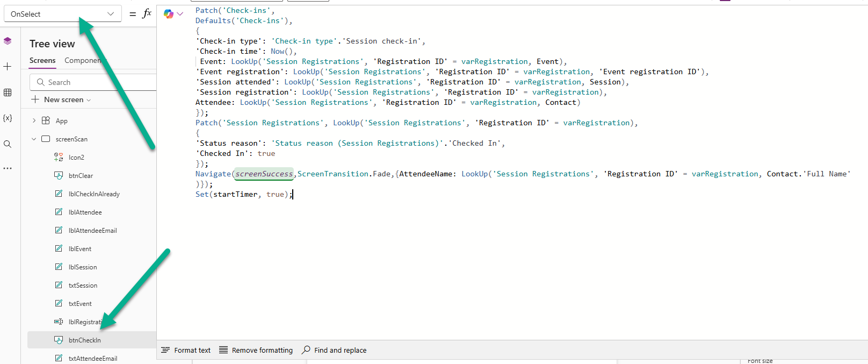Open the Data table icon in sidebar
Viewport: 868px width, 364px height.
pyautogui.click(x=8, y=92)
